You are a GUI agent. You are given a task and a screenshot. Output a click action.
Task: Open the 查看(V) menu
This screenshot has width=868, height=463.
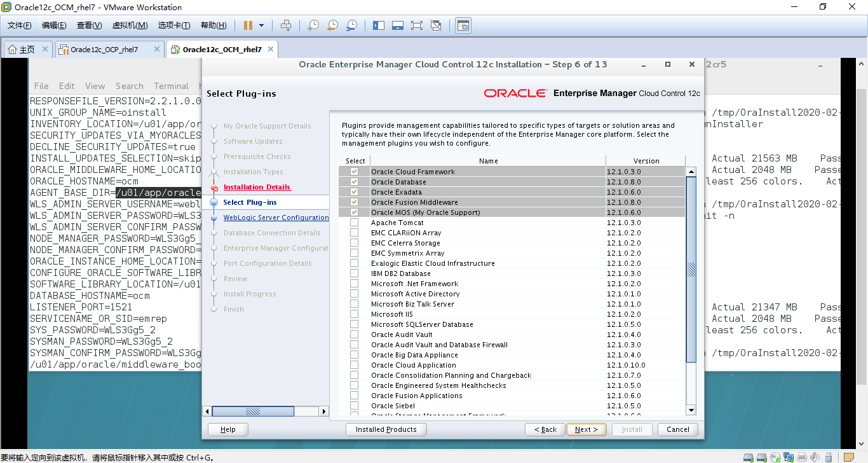pos(90,25)
